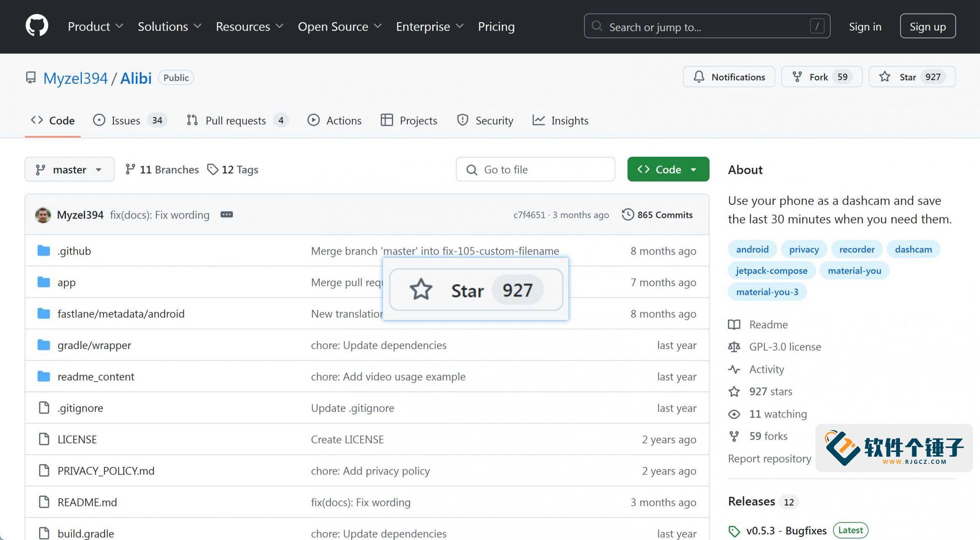
Task: Select the privacy topic tag
Action: point(804,249)
